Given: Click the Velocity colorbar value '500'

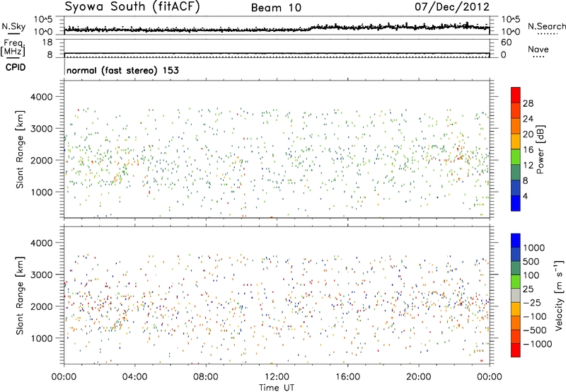Looking at the screenshot, I should tap(532, 262).
